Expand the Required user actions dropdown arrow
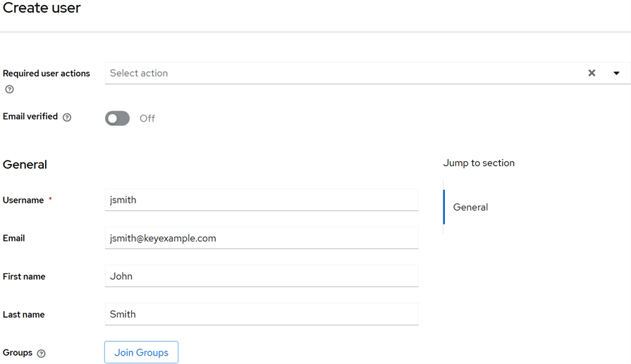The image size is (631, 364). coord(616,73)
